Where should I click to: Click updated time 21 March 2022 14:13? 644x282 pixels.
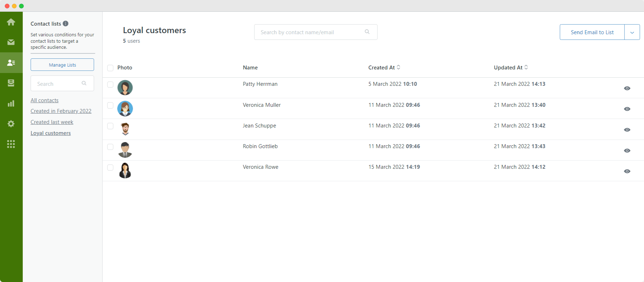(x=520, y=84)
